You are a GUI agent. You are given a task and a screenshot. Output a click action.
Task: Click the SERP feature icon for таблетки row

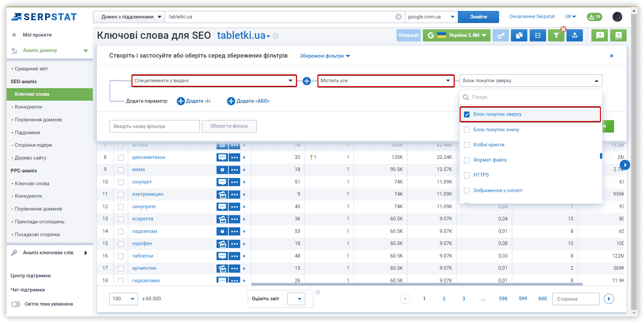tap(222, 256)
